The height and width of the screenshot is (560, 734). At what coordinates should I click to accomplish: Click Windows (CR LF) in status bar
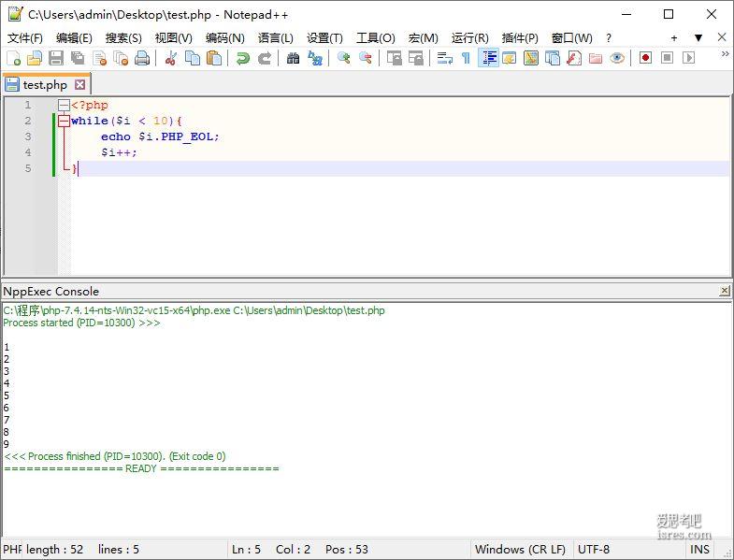pyautogui.click(x=520, y=549)
